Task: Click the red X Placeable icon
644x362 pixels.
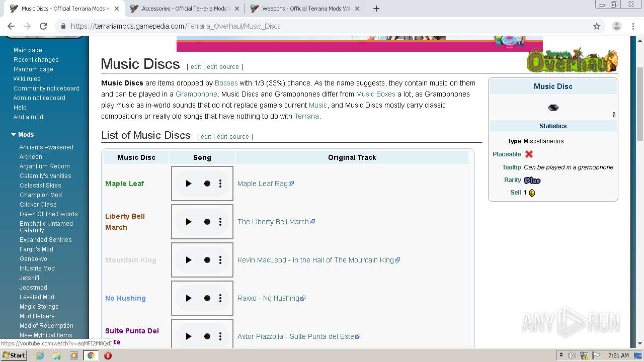Action: (x=529, y=154)
